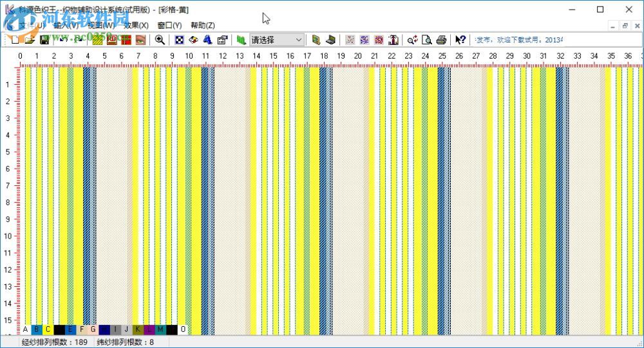Print the design using printer icon
The image size is (644, 348).
pos(441,40)
